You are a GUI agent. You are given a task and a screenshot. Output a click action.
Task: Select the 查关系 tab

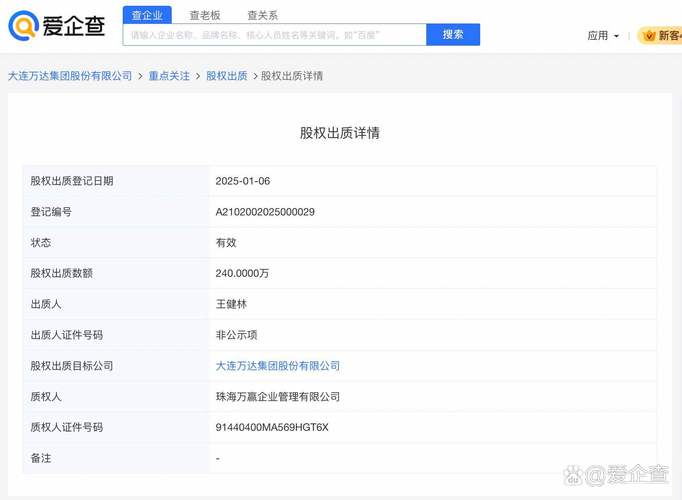coord(262,15)
